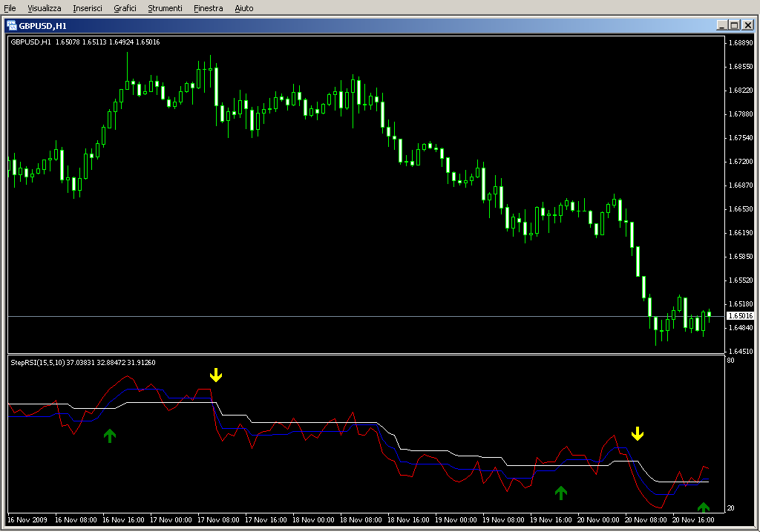This screenshot has height=532, width=760.
Task: Open the Strumenti menu
Action: [165, 8]
